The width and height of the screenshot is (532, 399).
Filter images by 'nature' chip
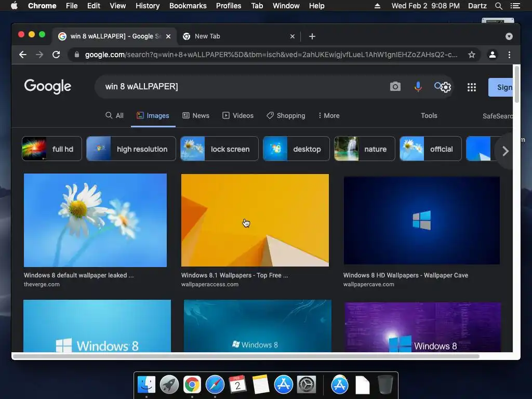tap(364, 149)
